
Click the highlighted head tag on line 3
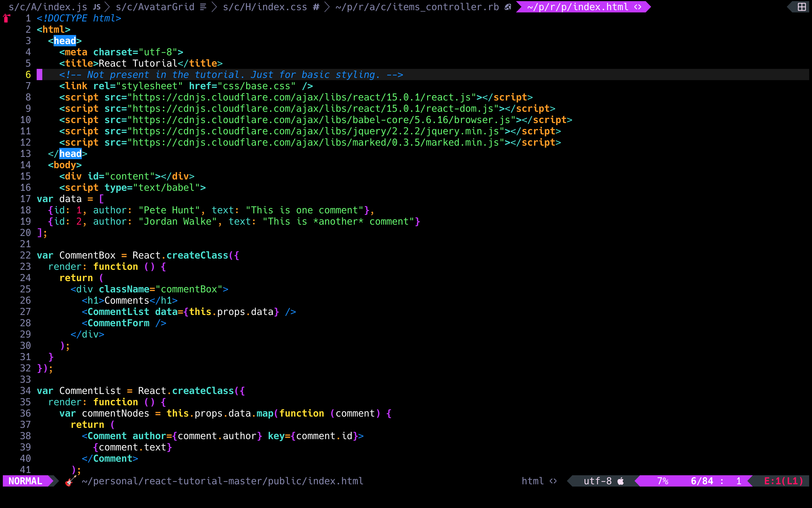click(65, 41)
